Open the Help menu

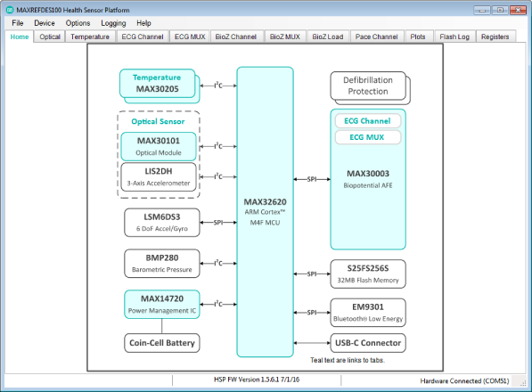point(143,23)
